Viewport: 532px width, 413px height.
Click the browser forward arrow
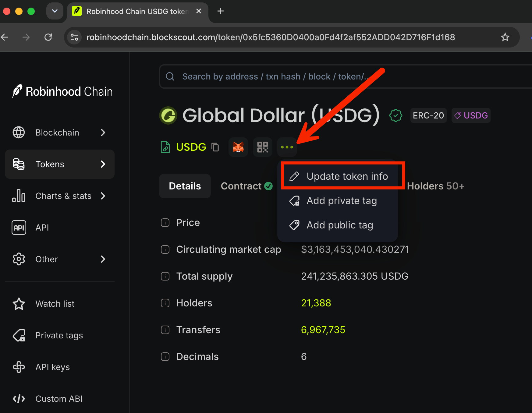26,37
